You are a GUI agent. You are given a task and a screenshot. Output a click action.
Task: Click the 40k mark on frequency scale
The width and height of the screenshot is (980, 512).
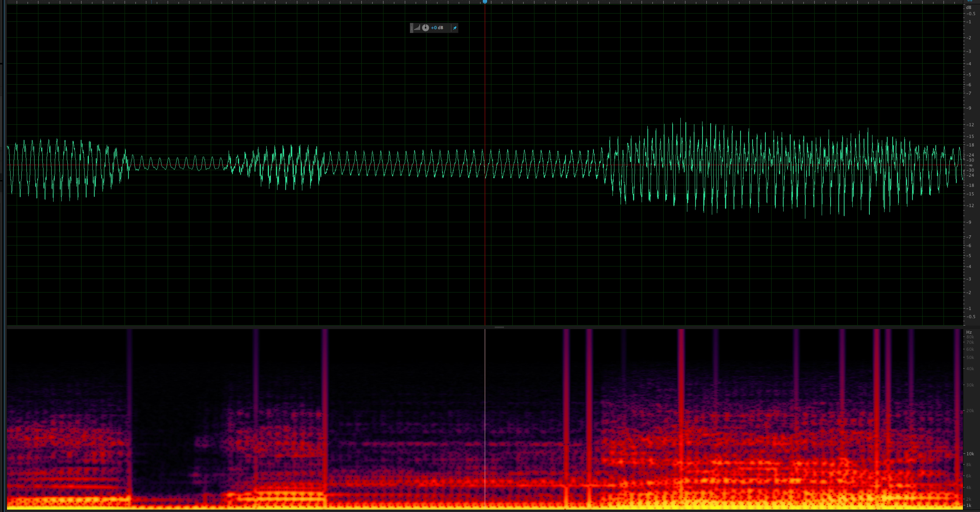coord(970,368)
